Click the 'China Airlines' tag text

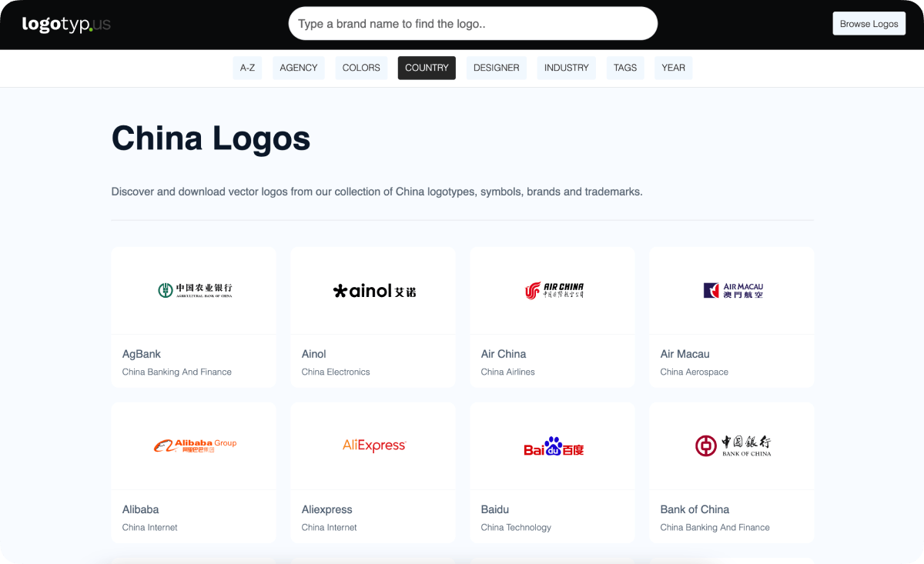508,372
